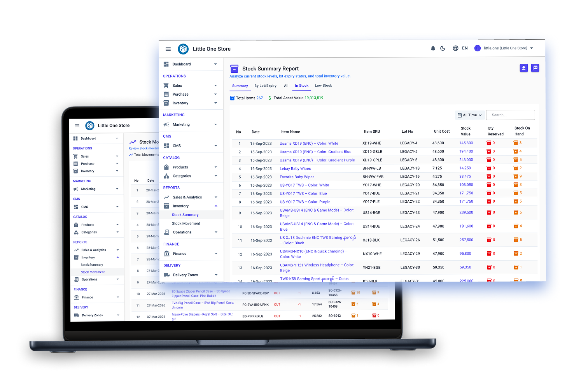
Task: Open the All Time date range dropdown
Action: point(469,115)
